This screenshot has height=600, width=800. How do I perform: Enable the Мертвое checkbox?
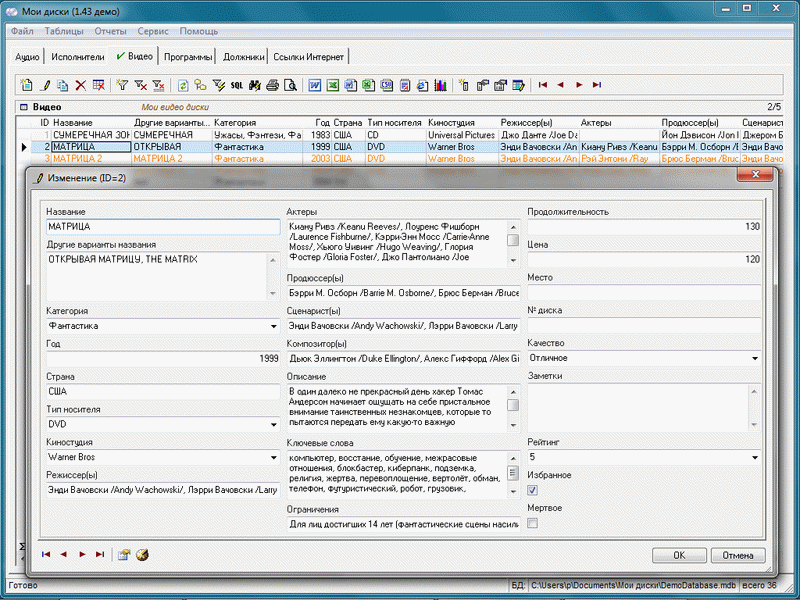pyautogui.click(x=533, y=523)
